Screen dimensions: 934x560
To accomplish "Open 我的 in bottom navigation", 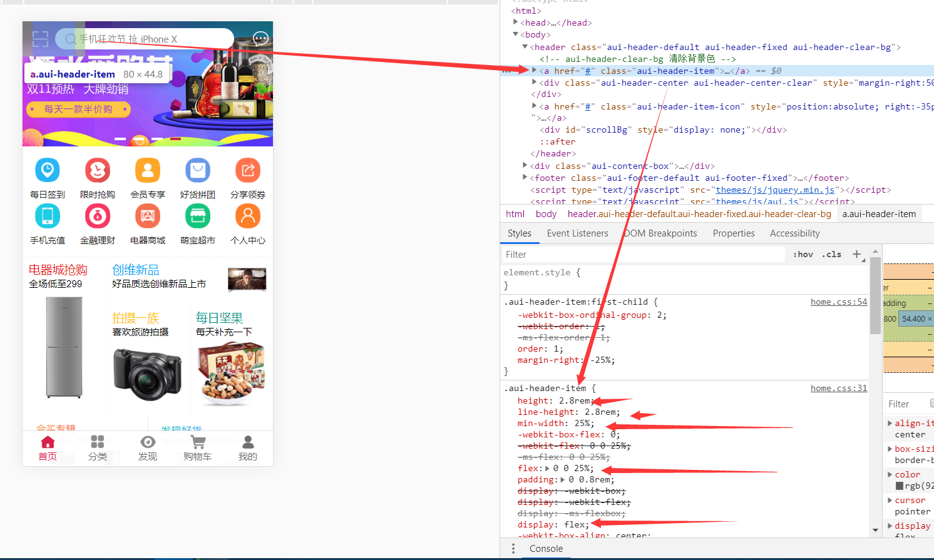I will point(248,449).
